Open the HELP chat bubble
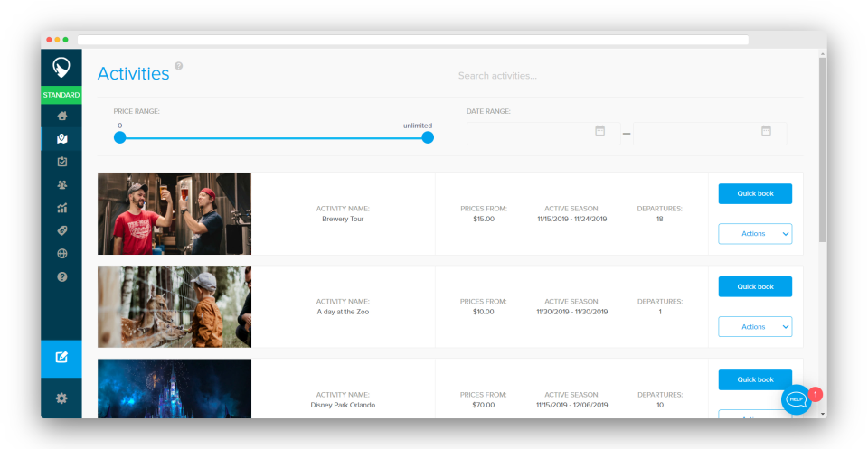Screen dimensions: 868x449 [x=797, y=399]
